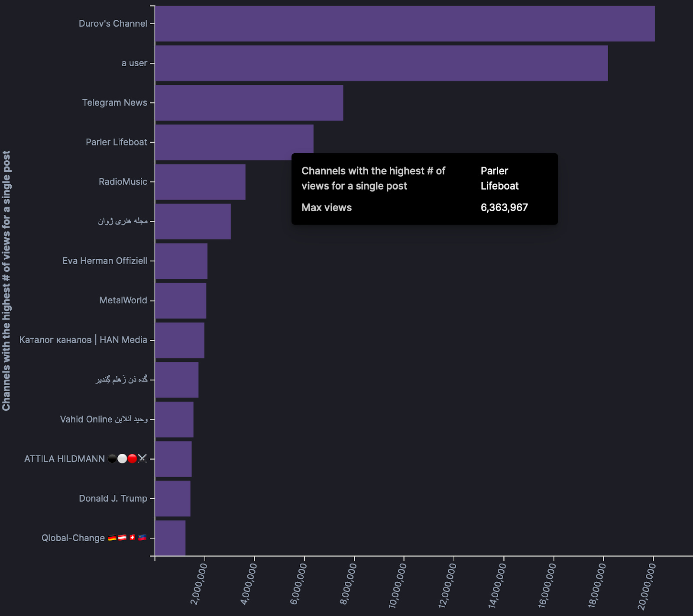
Task: Click the 'a user' axis label
Action: 134,63
